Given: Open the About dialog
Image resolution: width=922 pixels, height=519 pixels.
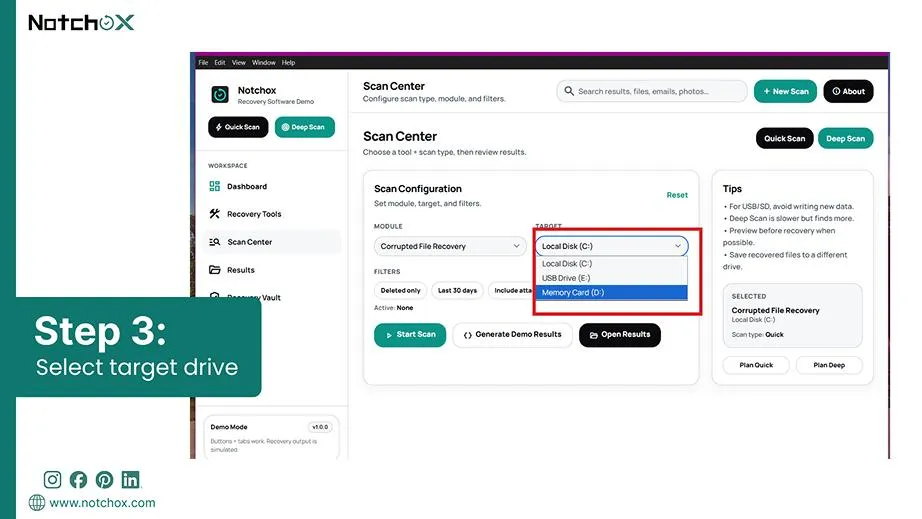Looking at the screenshot, I should coord(848,91).
